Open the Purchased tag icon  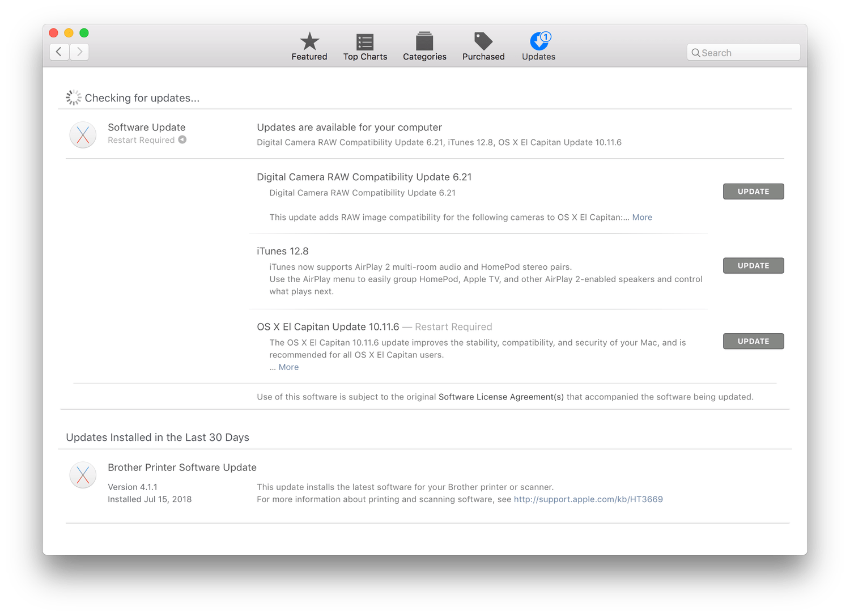click(x=483, y=41)
